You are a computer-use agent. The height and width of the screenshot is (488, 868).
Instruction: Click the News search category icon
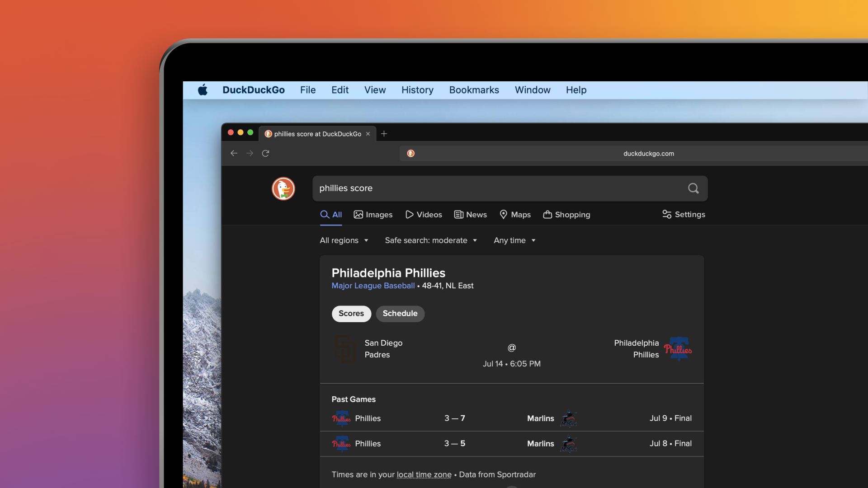point(458,215)
